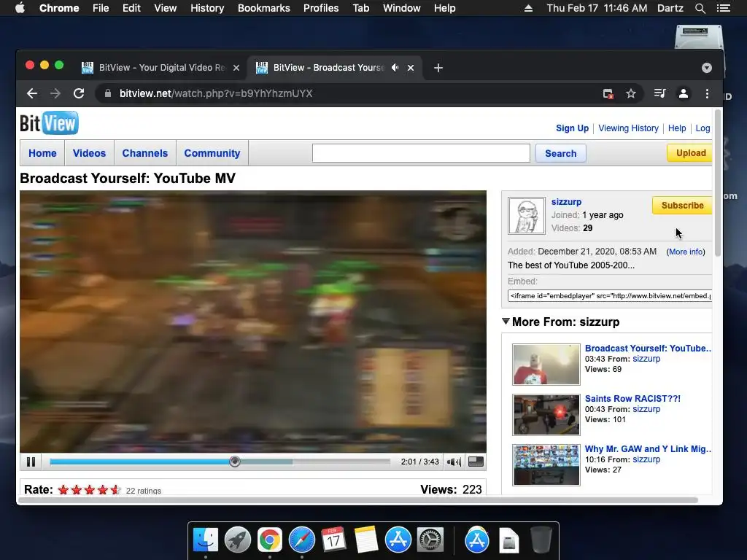Image resolution: width=747 pixels, height=560 pixels.
Task: Open Spotlight search in menu bar
Action: 700,8
